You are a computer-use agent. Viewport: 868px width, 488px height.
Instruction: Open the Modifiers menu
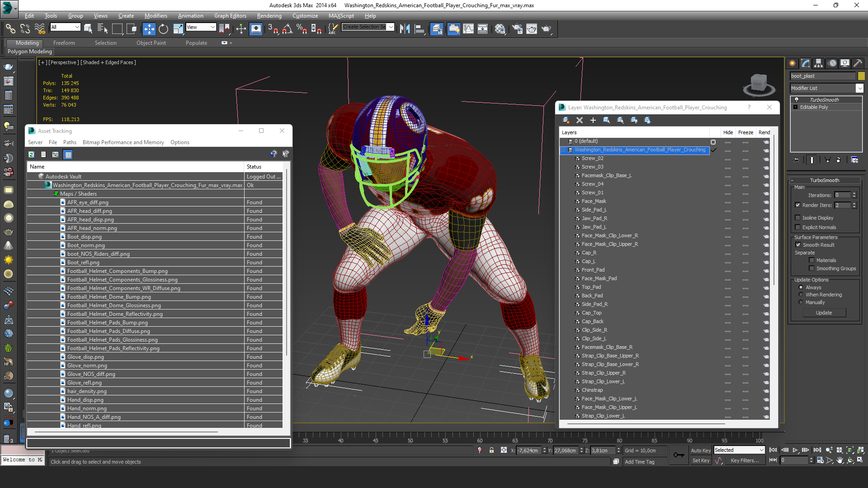(156, 16)
